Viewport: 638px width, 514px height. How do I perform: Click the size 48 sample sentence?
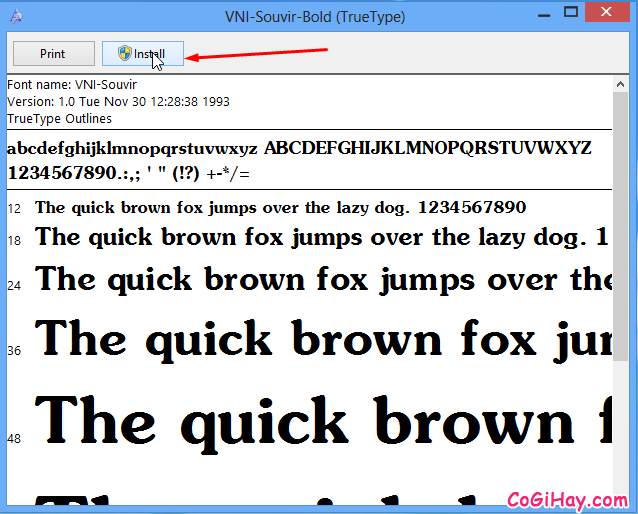[323, 423]
